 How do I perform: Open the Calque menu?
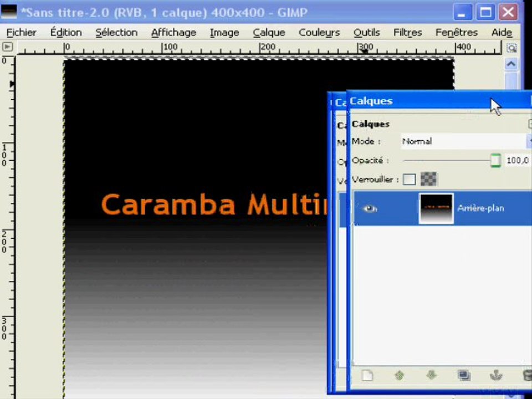(269, 33)
